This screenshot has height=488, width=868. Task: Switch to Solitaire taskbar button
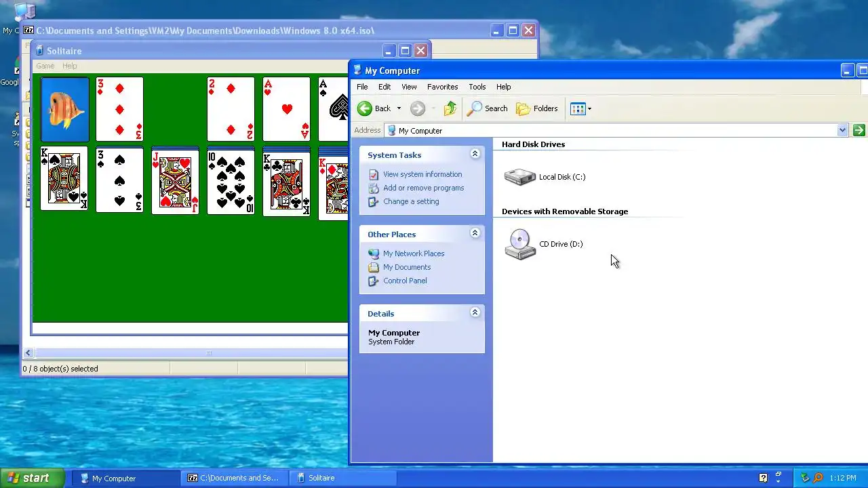coord(342,478)
